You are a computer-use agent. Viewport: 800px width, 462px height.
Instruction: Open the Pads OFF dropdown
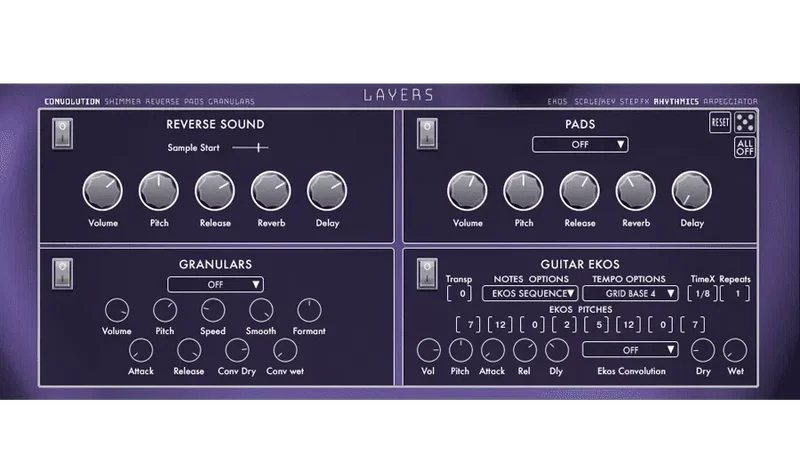tap(580, 144)
